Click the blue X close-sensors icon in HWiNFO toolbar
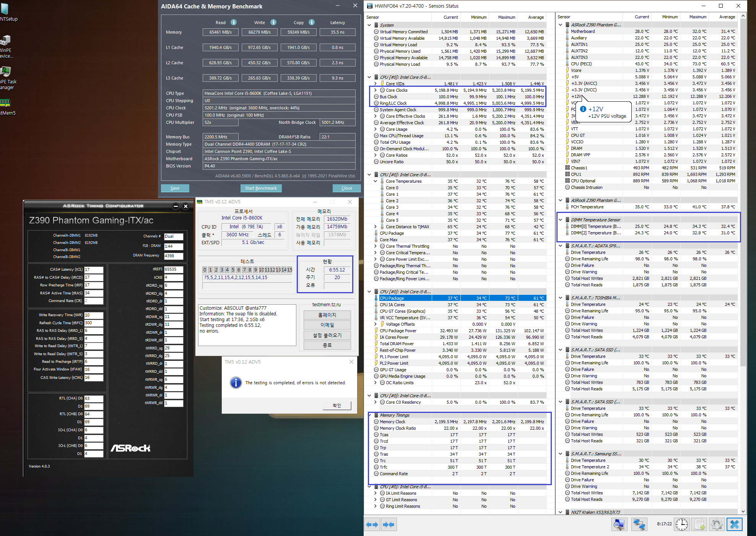This screenshot has width=756, height=536. (735, 525)
